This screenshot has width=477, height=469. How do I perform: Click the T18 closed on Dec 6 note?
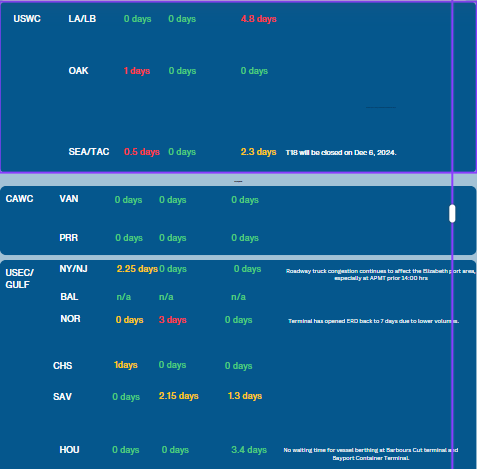[x=341, y=153]
